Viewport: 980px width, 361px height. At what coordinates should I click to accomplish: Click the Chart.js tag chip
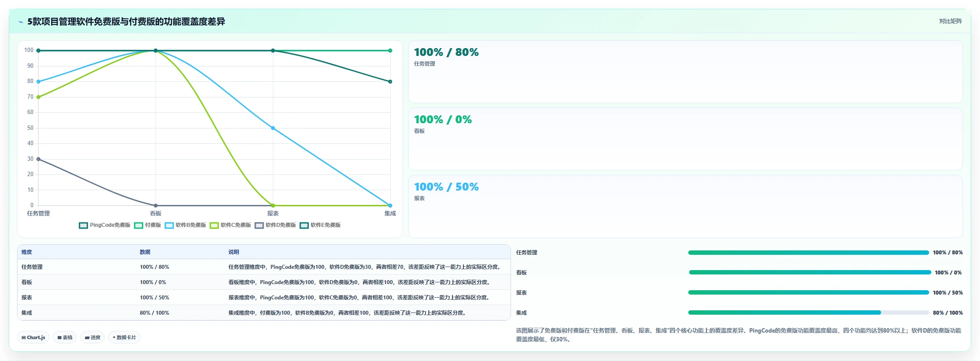[33, 337]
